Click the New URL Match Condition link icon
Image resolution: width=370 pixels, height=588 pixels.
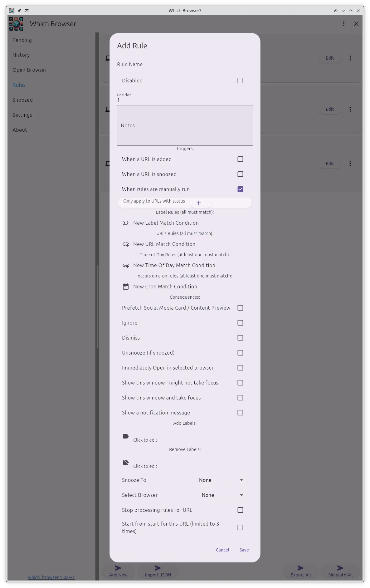tap(126, 244)
